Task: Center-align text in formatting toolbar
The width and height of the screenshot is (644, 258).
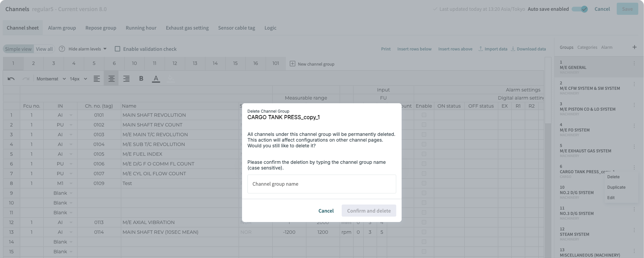Action: pos(111,79)
